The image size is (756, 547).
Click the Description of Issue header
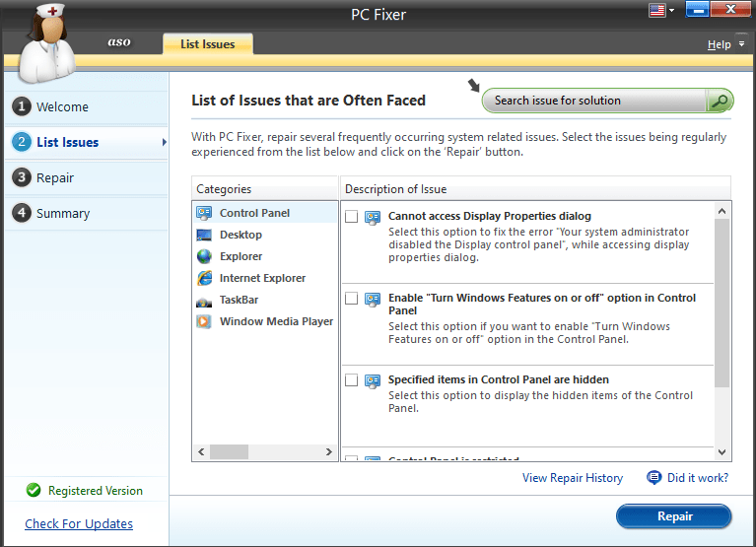click(x=535, y=189)
